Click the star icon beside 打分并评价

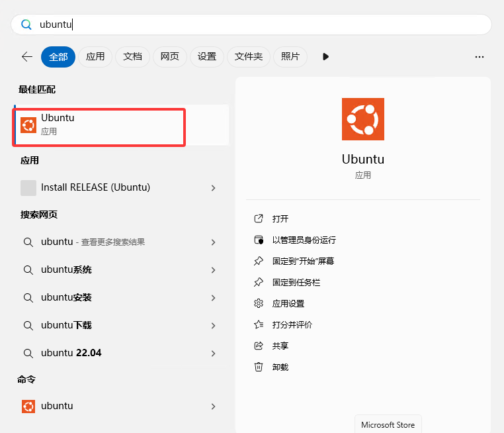tap(259, 324)
